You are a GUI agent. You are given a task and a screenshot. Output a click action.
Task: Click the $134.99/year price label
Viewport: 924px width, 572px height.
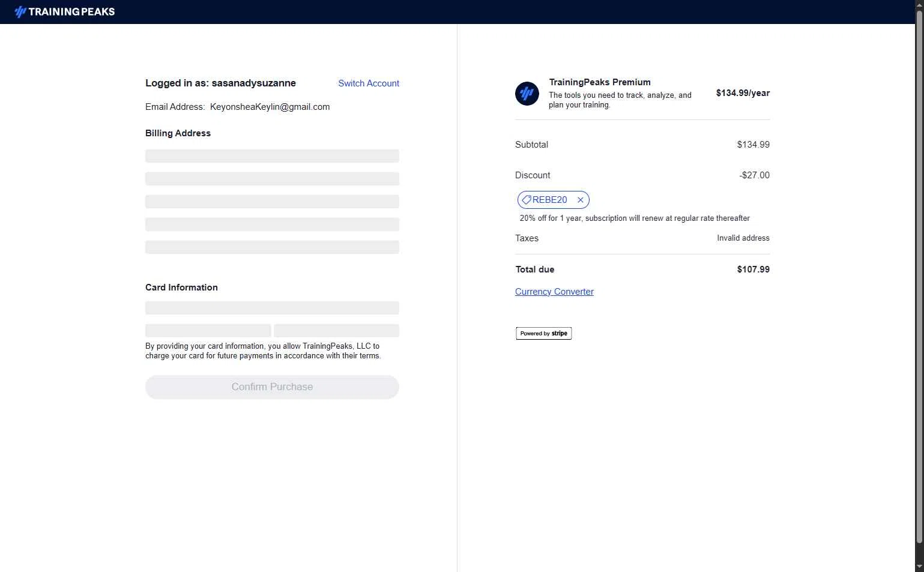[x=743, y=93]
